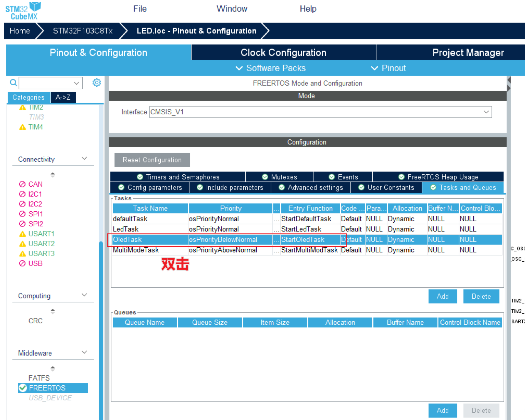Collapse the Connectivity category
The image size is (525, 420).
(x=84, y=159)
